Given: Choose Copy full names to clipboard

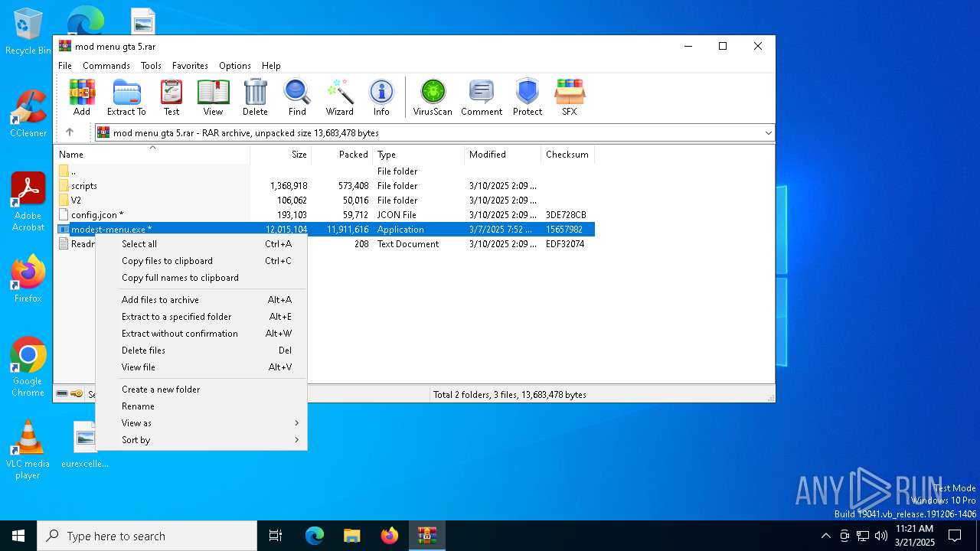Looking at the screenshot, I should pyautogui.click(x=201, y=278).
